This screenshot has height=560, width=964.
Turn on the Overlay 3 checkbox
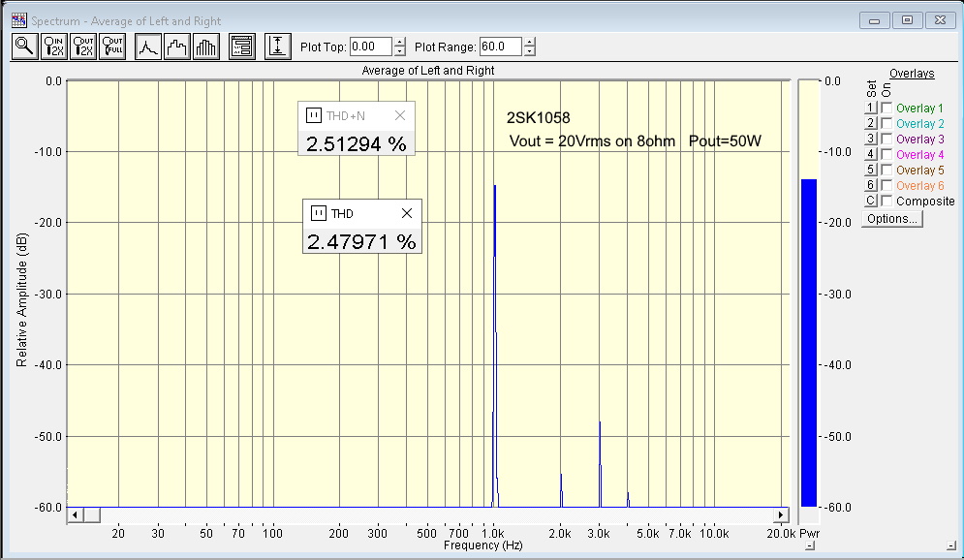pyautogui.click(x=886, y=140)
